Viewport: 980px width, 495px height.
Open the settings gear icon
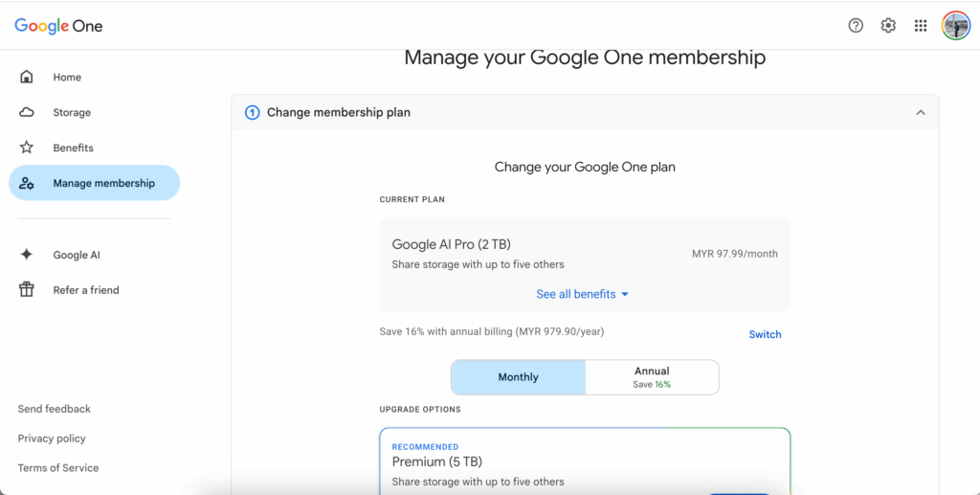pyautogui.click(x=888, y=26)
